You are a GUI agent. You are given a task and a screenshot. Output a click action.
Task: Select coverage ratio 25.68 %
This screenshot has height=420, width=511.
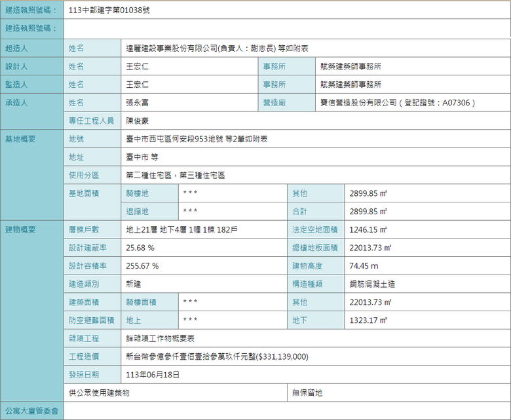pos(140,248)
